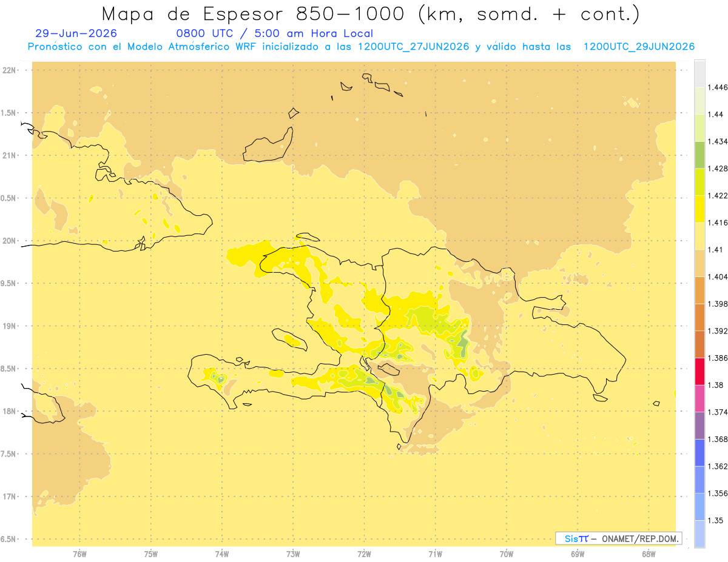
Task: Click the legend value '1.386'
Action: pyautogui.click(x=718, y=358)
